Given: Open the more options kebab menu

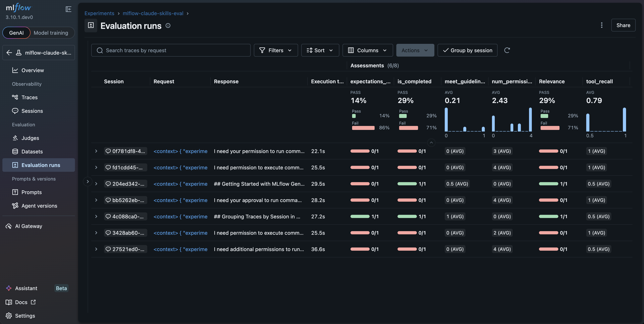Looking at the screenshot, I should (x=602, y=25).
